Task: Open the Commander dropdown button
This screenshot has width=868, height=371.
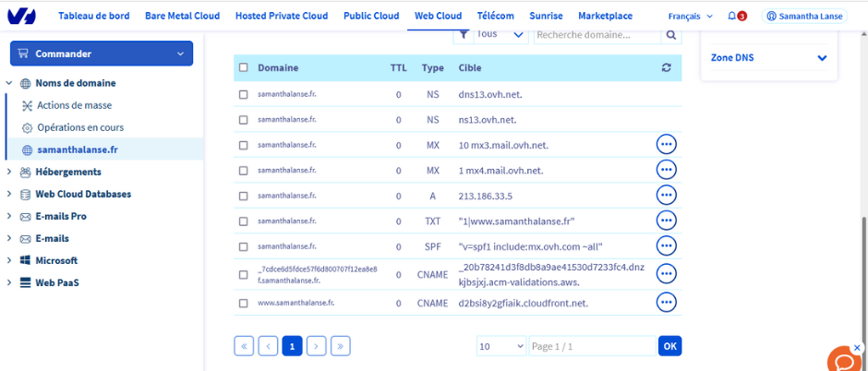Action: [x=102, y=54]
